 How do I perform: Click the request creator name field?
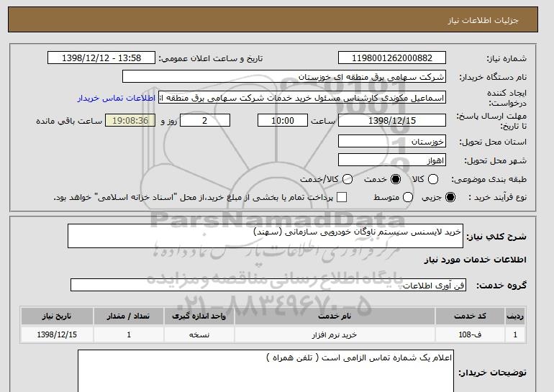(302, 98)
